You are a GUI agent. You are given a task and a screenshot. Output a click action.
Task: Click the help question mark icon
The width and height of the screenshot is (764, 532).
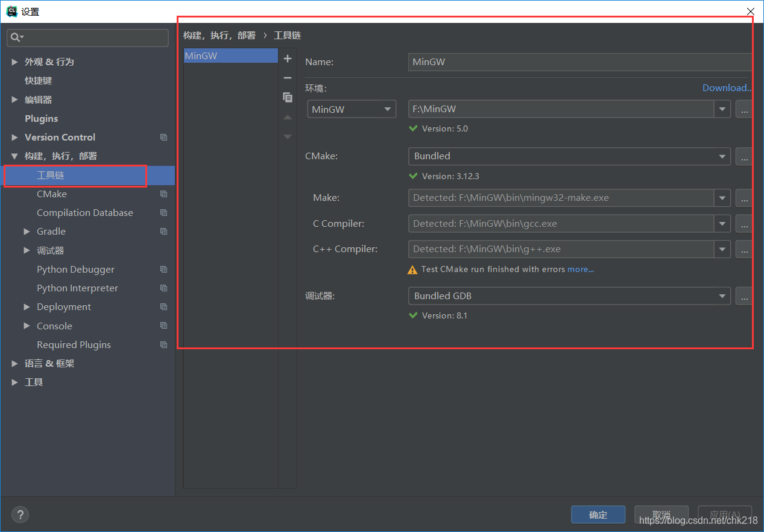click(x=20, y=515)
